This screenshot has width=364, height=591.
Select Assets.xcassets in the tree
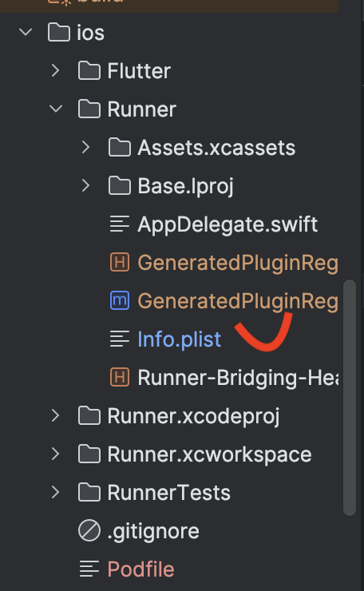(216, 148)
